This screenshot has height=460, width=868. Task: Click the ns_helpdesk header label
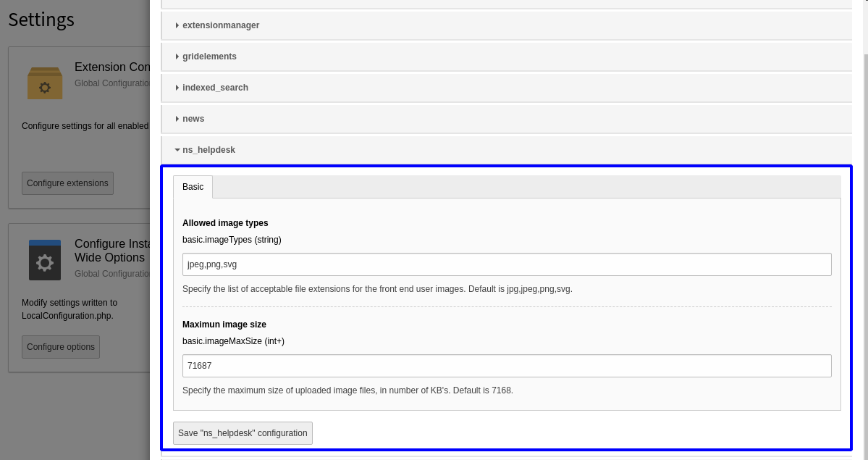[x=209, y=150]
